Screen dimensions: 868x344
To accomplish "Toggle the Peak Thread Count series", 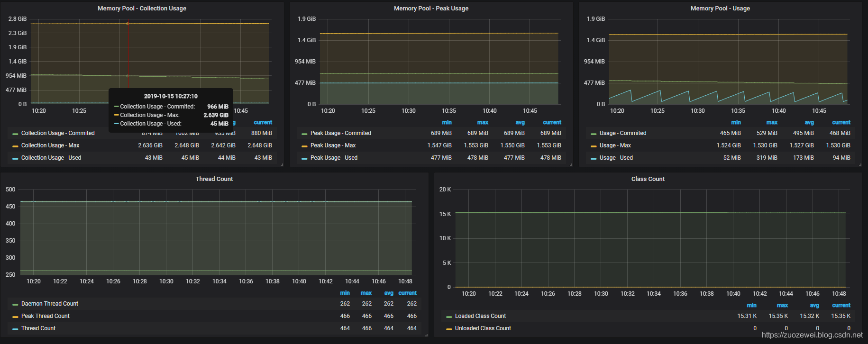I will tap(45, 316).
